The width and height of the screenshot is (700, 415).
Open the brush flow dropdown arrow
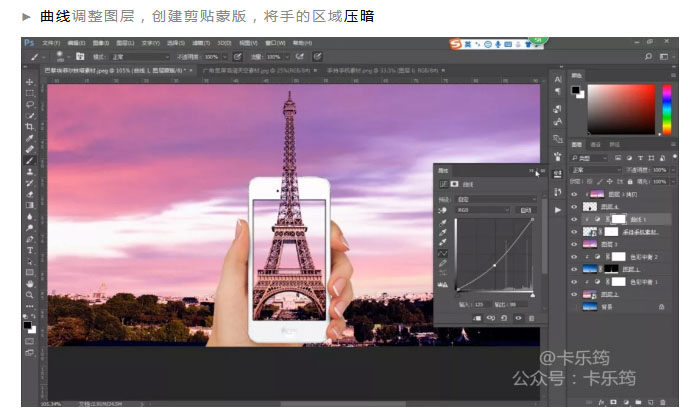pos(287,57)
